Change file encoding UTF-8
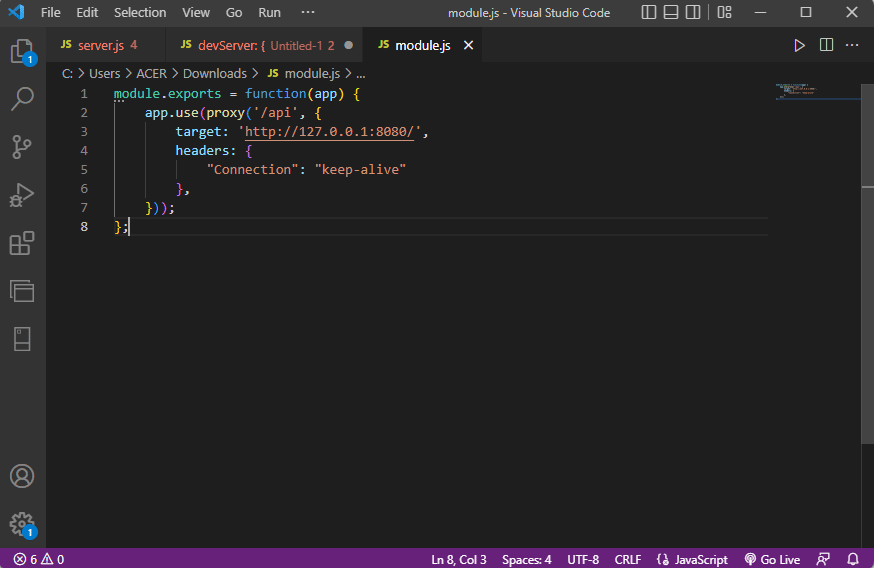The image size is (874, 568). tap(583, 559)
